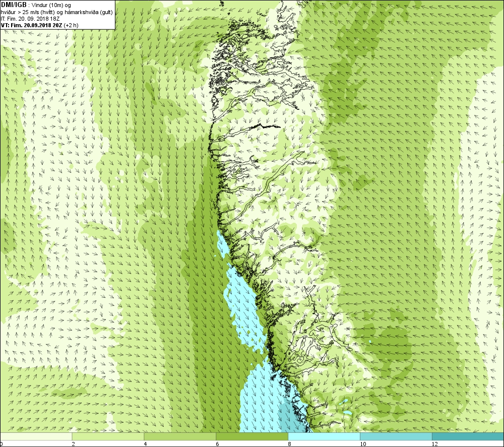Click the "Vindur (10m) og" title text

[51, 6]
